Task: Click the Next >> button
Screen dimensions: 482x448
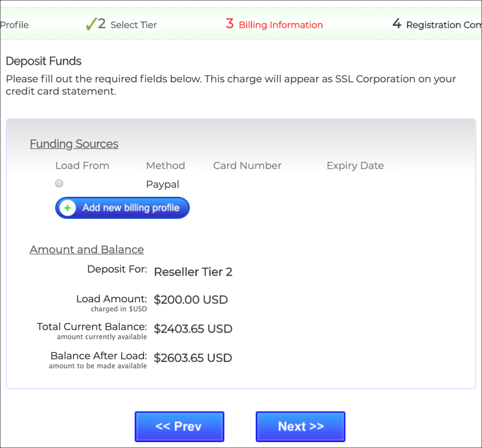Action: point(300,427)
